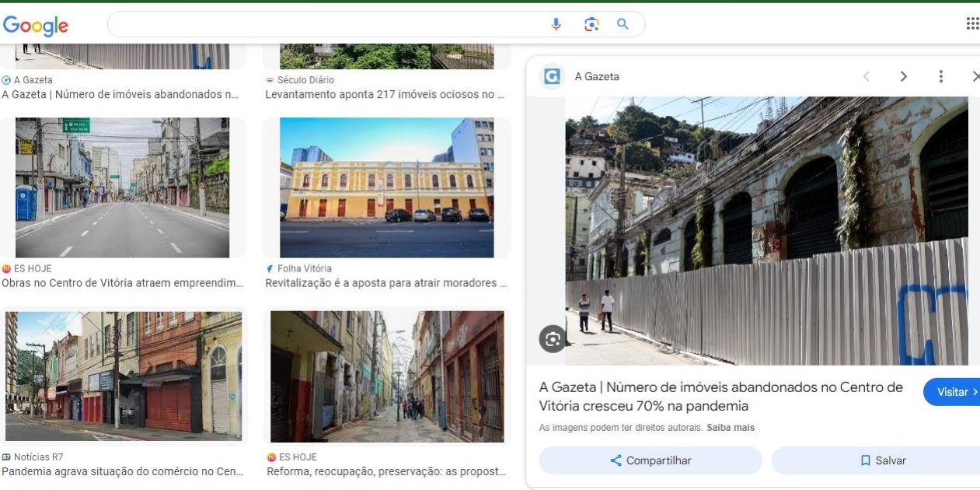Go to the next image in preview

[x=904, y=76]
